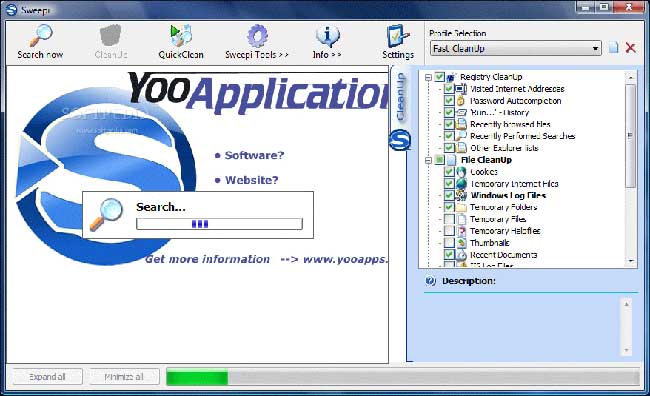Viewport: 650px width, 396px height.
Task: Click the Search dialog progress bar
Action: point(219,224)
